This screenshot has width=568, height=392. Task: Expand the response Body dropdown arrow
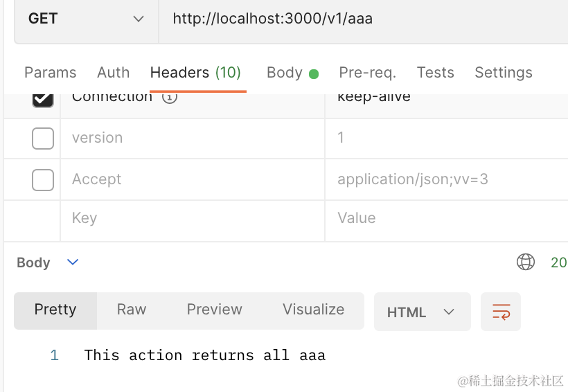[x=73, y=262]
